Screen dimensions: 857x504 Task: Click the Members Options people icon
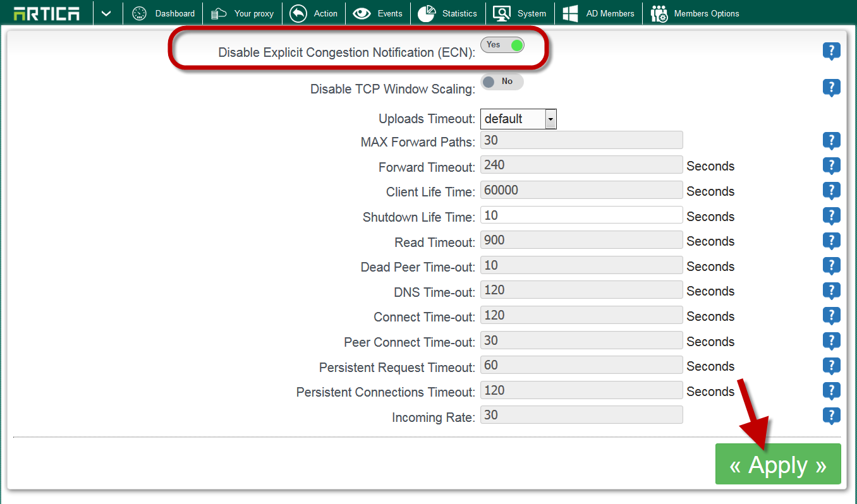point(659,13)
